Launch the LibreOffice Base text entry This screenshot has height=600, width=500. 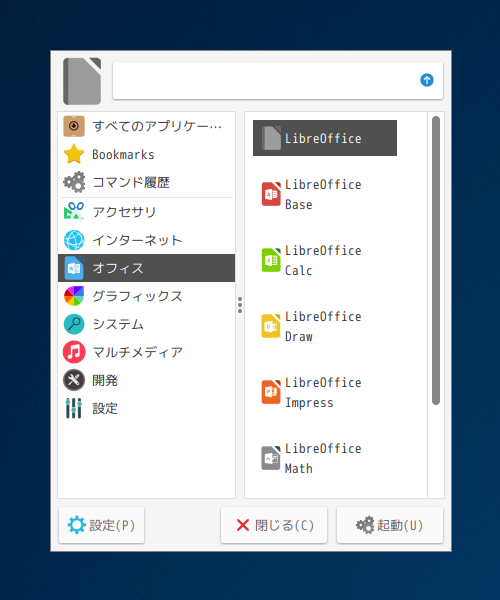click(323, 194)
